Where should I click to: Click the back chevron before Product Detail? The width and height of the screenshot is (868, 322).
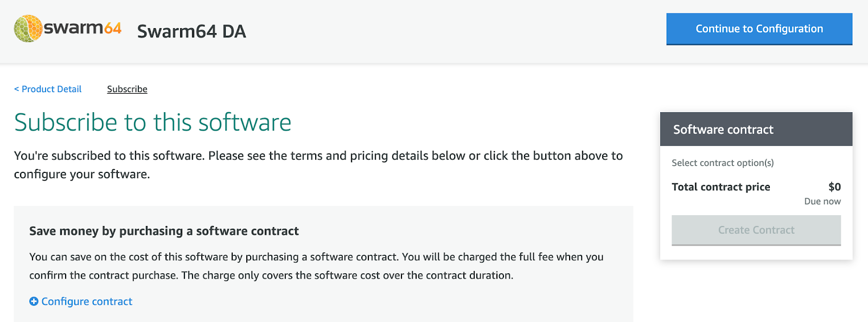click(x=16, y=89)
